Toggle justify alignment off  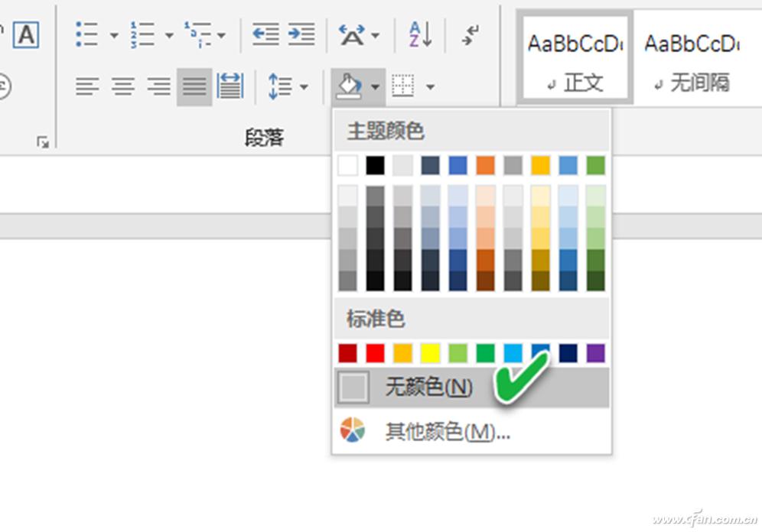(x=194, y=85)
